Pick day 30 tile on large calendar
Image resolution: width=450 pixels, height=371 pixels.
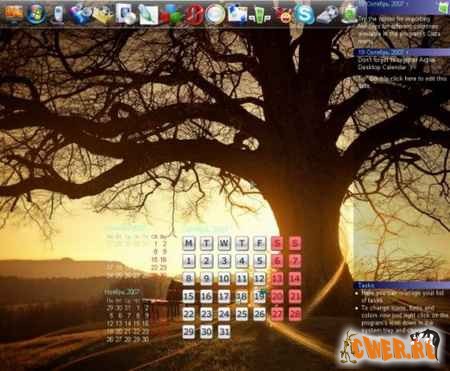point(206,331)
